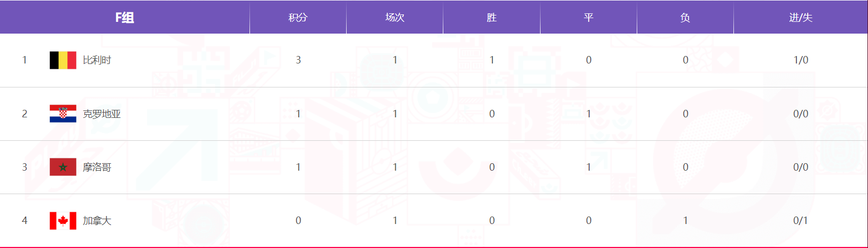Open the 克罗地亚 team link
Screen dimensions: 868x248
pos(101,114)
